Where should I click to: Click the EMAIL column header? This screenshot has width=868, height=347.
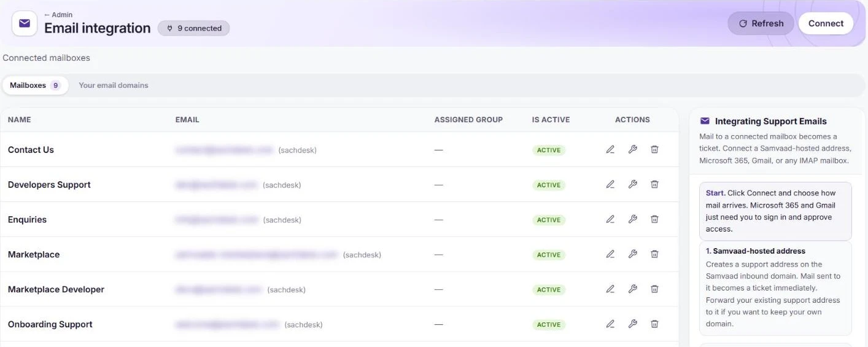(x=187, y=120)
